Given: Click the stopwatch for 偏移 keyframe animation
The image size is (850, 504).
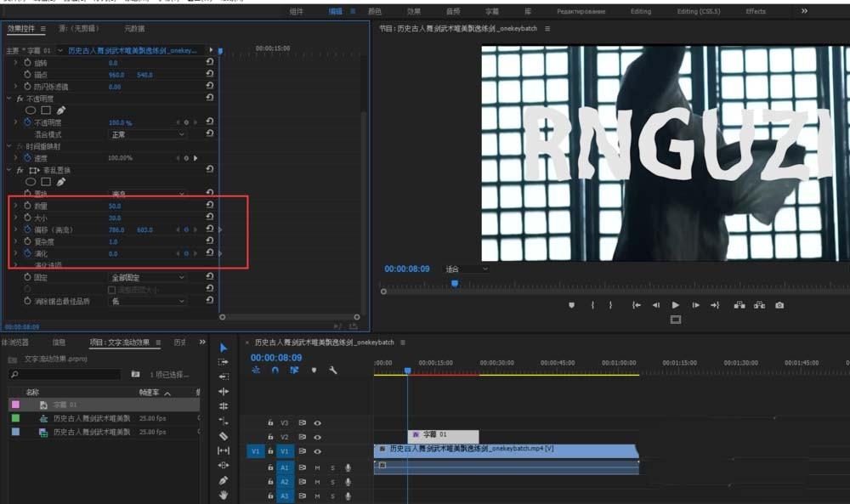Looking at the screenshot, I should pos(28,229).
